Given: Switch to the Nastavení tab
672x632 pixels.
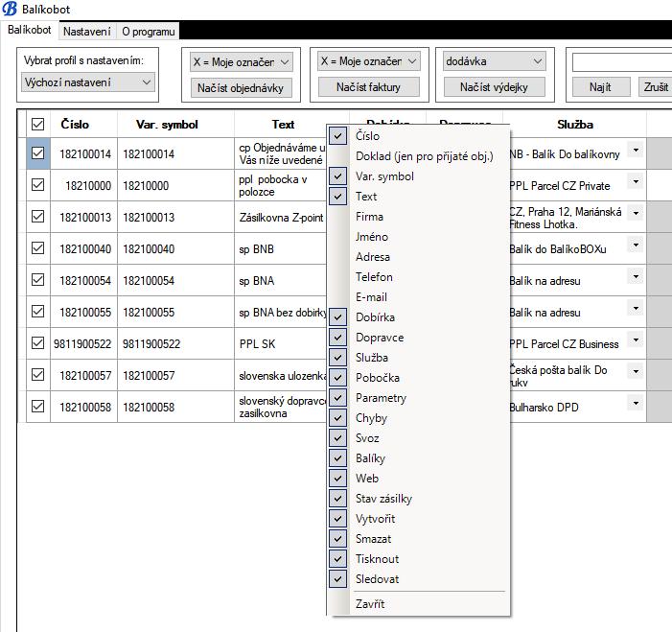Looking at the screenshot, I should (x=87, y=32).
